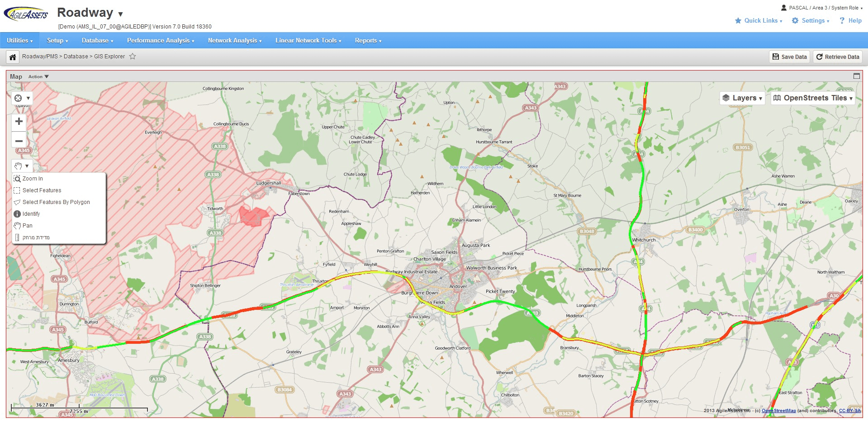
Task: Open the Performance Analysis menu
Action: (x=161, y=40)
